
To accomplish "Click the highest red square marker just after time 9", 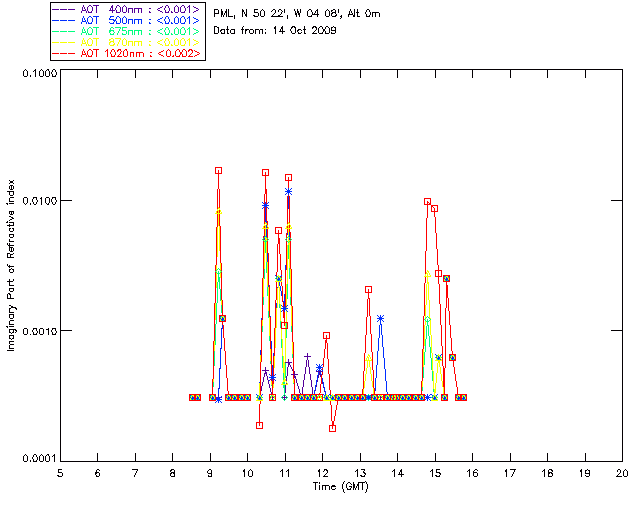I will 218,171.
